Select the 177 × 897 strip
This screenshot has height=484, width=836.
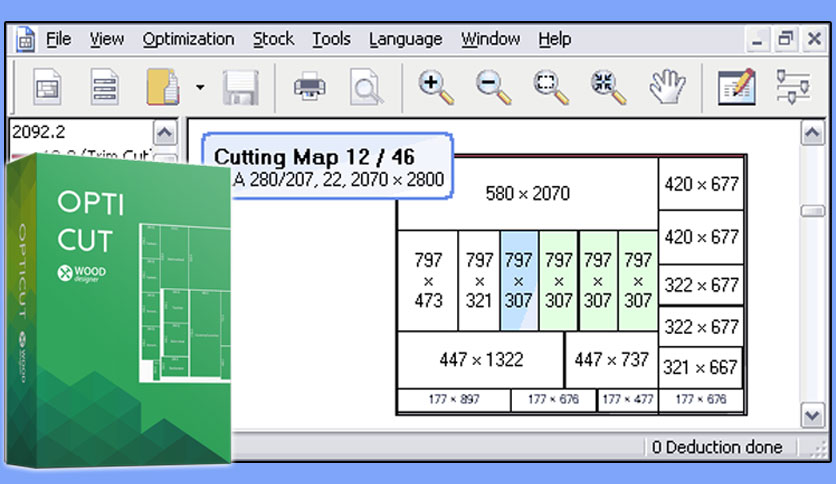[x=454, y=400]
